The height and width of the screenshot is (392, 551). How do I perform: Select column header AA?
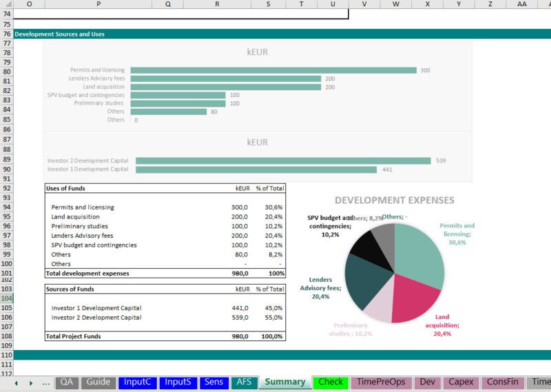[x=522, y=4]
